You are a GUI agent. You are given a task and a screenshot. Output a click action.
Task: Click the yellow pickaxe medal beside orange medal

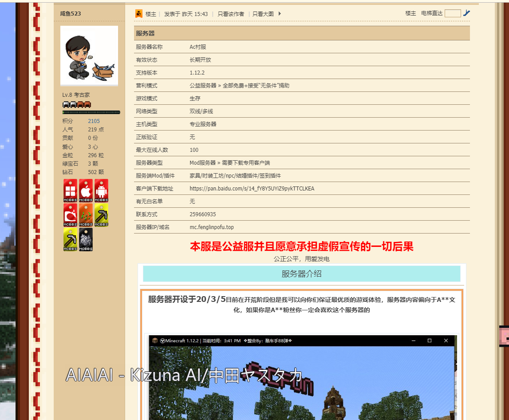coord(101,215)
